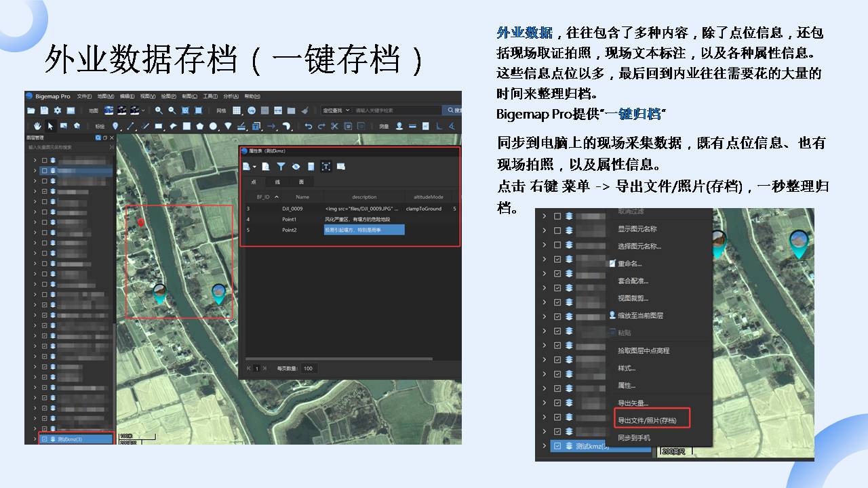Click the horizontal scrollbar in 属性表

(x=338, y=359)
